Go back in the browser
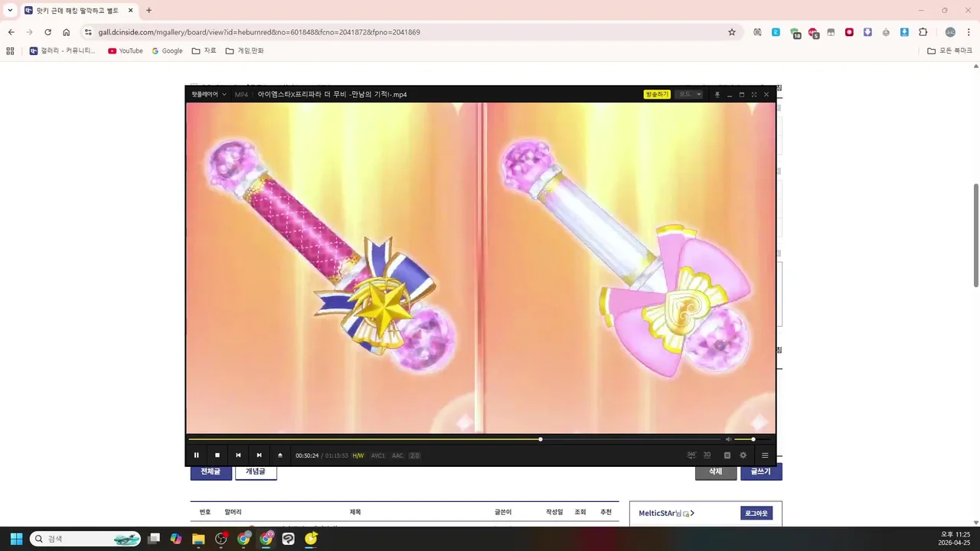 [x=11, y=32]
